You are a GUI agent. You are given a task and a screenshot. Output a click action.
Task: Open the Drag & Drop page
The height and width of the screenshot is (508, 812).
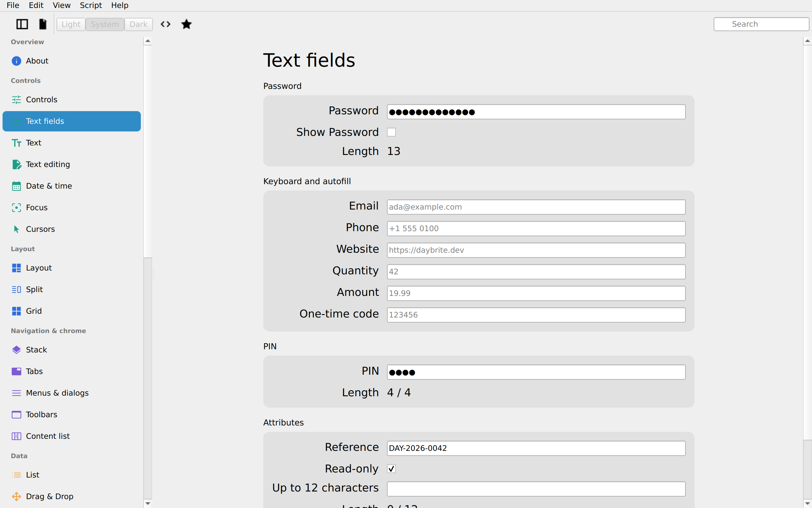[71, 496]
